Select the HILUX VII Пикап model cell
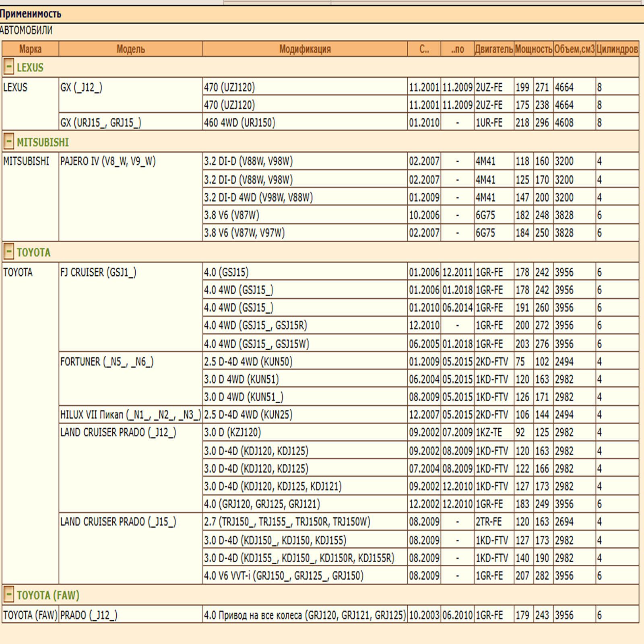644x644 pixels. click(131, 415)
